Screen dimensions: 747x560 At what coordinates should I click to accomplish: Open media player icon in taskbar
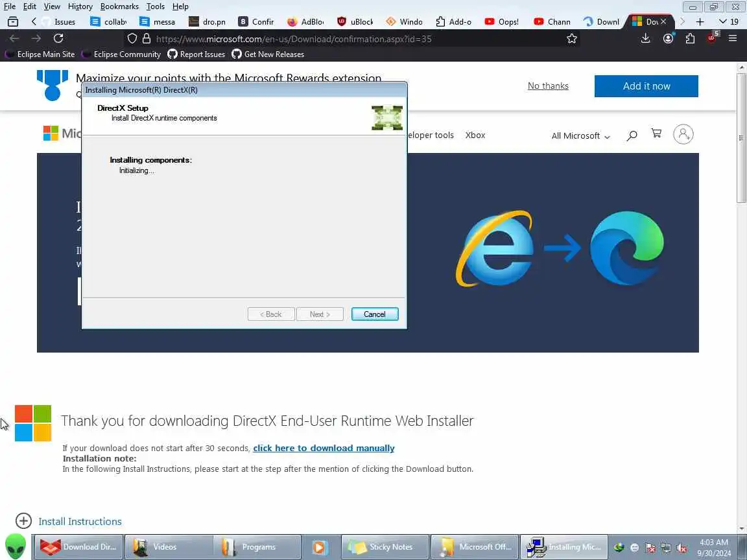pyautogui.click(x=320, y=547)
